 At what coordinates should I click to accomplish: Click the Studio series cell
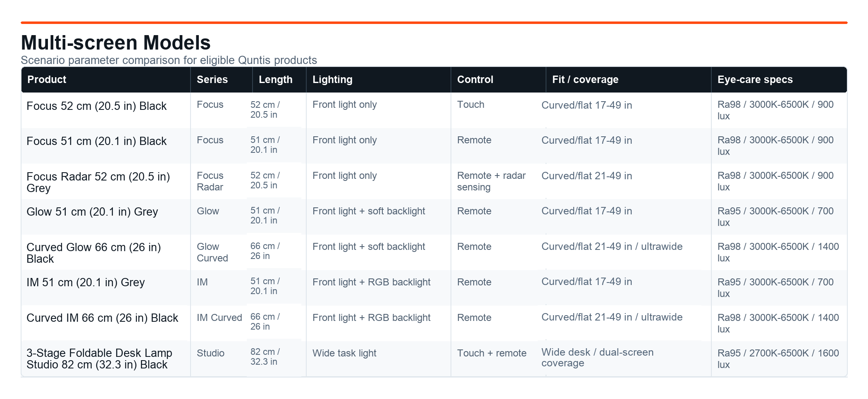click(210, 353)
